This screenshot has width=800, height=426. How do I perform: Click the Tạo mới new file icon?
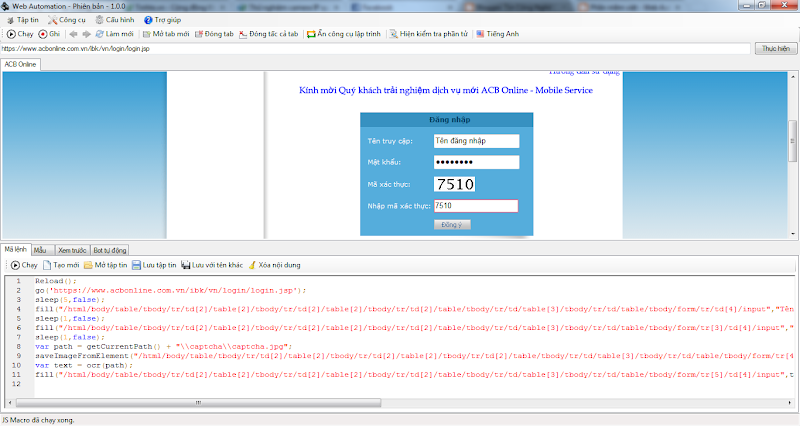pyautogui.click(x=47, y=265)
